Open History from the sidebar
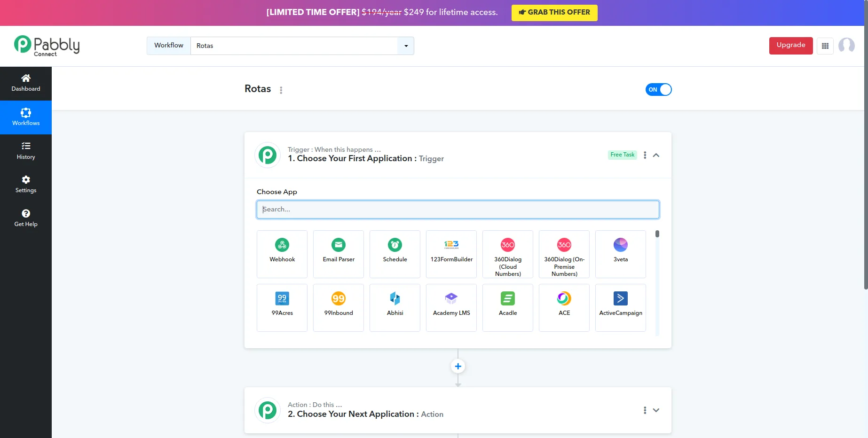The image size is (868, 438). pos(26,151)
